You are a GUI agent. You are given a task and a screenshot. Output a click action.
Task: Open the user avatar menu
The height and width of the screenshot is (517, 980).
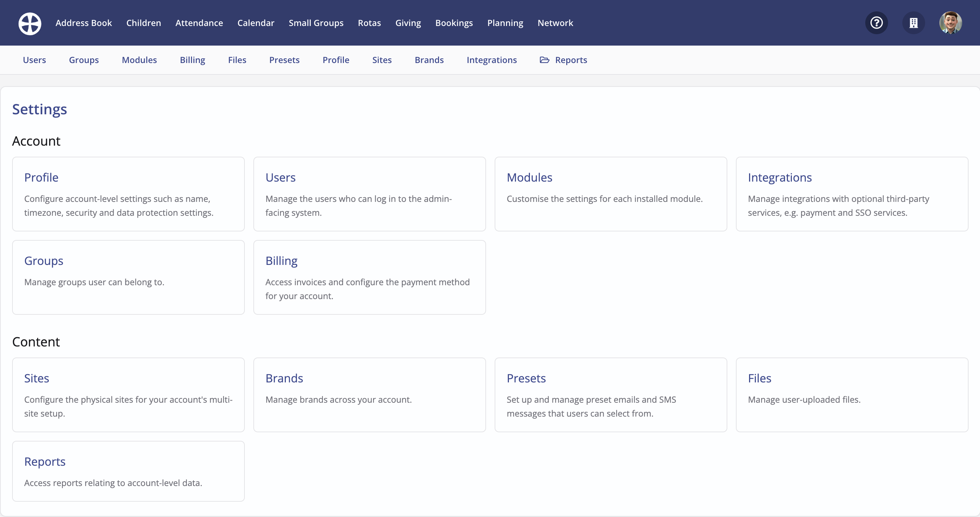click(950, 23)
